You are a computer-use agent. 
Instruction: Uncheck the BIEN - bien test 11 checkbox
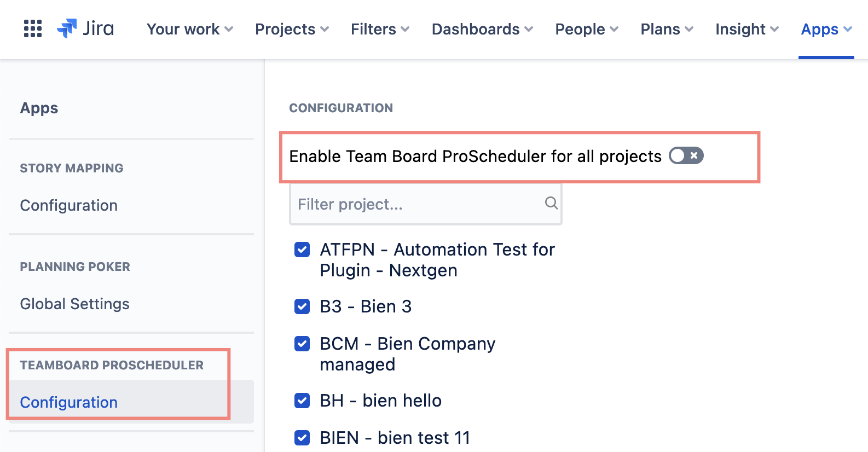pyautogui.click(x=302, y=438)
